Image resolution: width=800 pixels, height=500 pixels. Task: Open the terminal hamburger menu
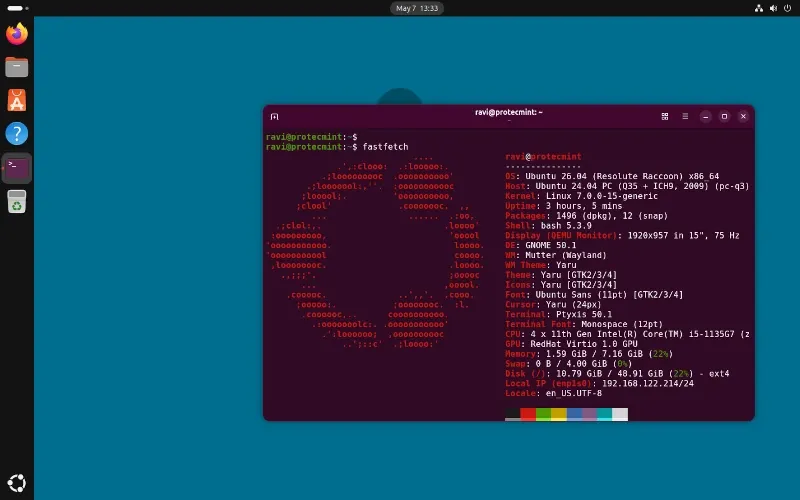coord(685,116)
